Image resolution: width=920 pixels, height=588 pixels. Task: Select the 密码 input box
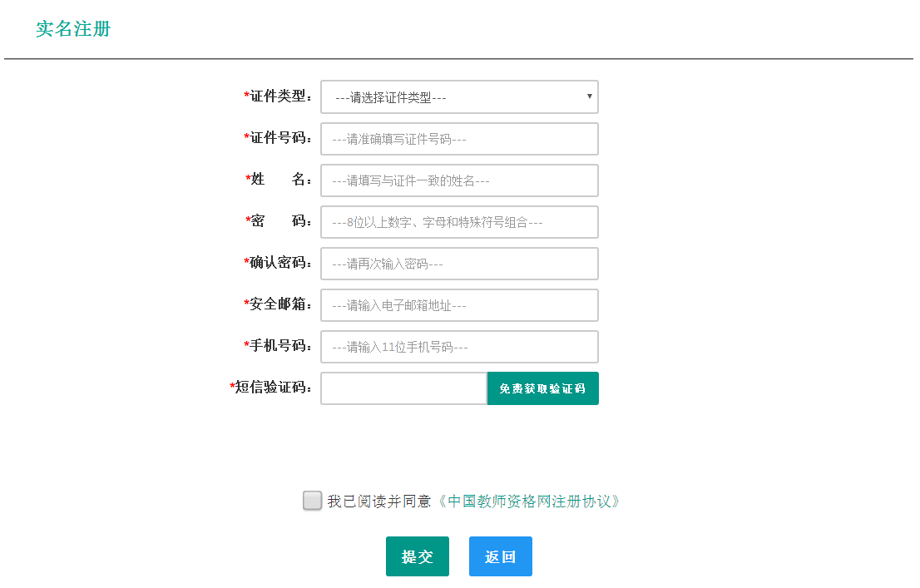pyautogui.click(x=459, y=222)
